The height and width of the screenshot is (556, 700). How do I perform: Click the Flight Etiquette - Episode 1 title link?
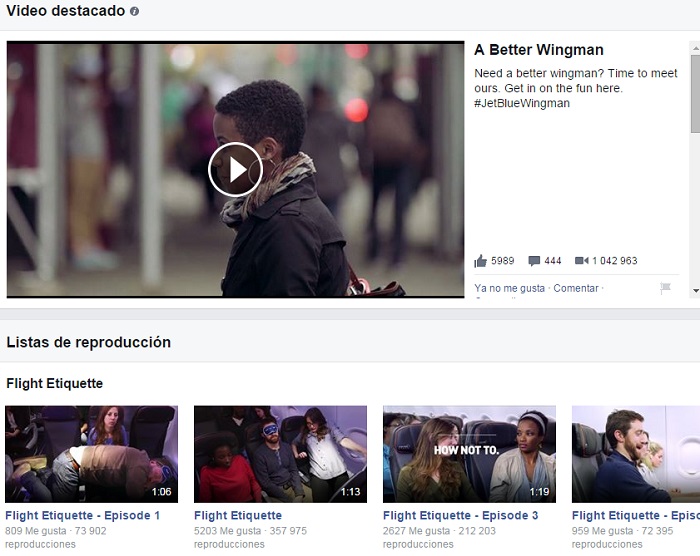pyautogui.click(x=82, y=516)
